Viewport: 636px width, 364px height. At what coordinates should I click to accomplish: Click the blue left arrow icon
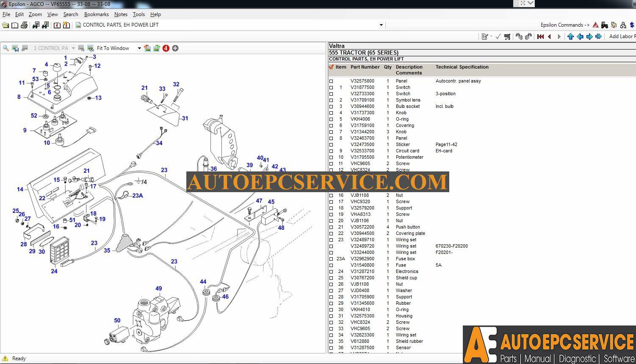click(580, 37)
